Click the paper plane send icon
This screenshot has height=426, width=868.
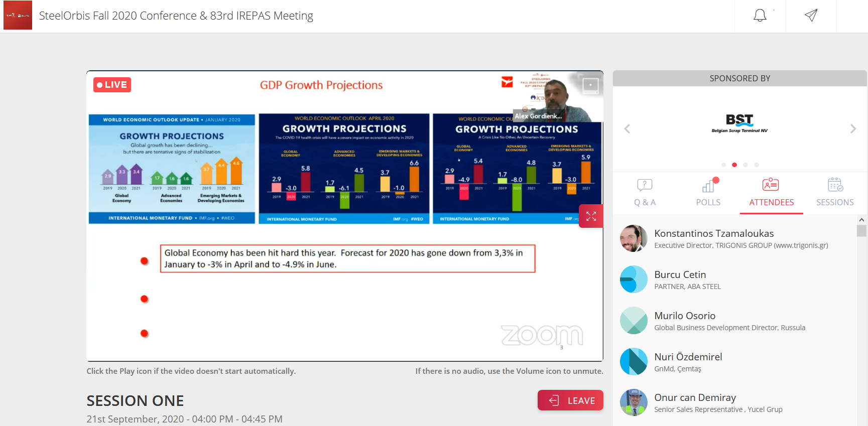point(811,16)
